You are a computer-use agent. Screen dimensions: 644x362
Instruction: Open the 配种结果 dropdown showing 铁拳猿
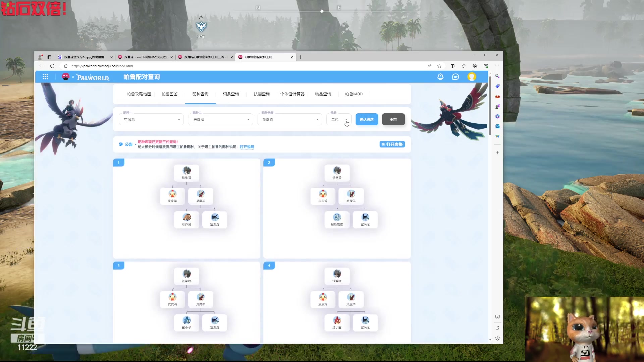point(289,120)
